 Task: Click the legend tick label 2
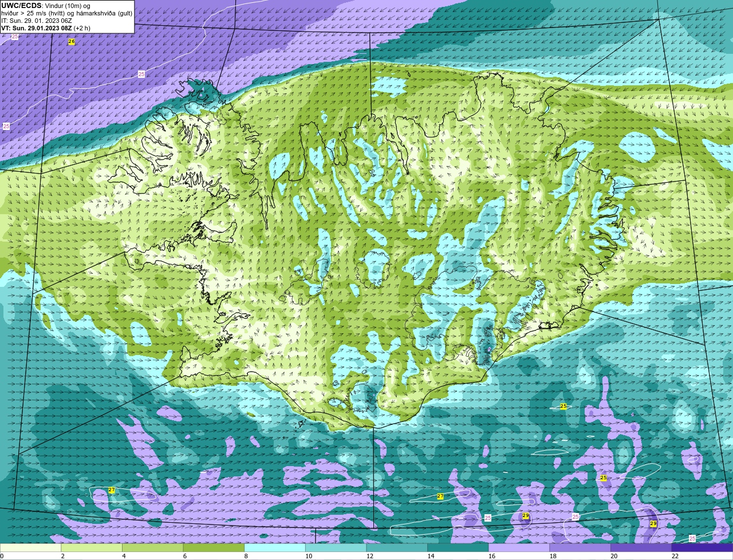click(x=62, y=556)
